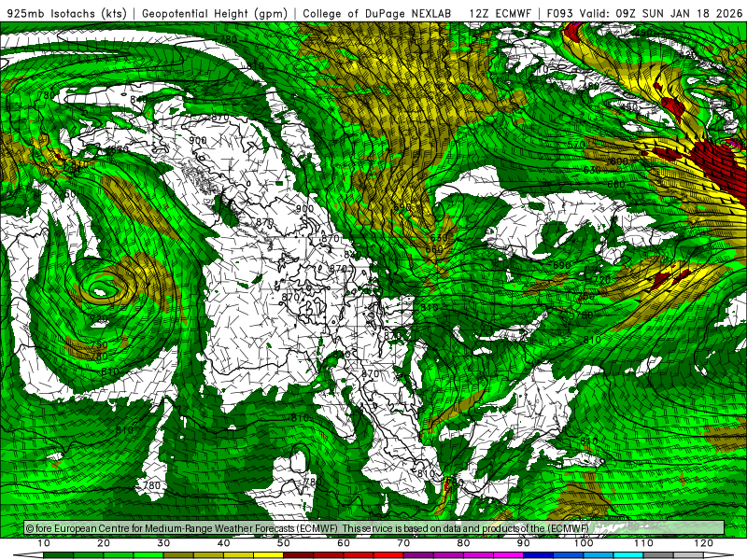The image size is (747, 560).
Task: Select the cyan 105-110 kt legend swatch
Action: coord(628,555)
